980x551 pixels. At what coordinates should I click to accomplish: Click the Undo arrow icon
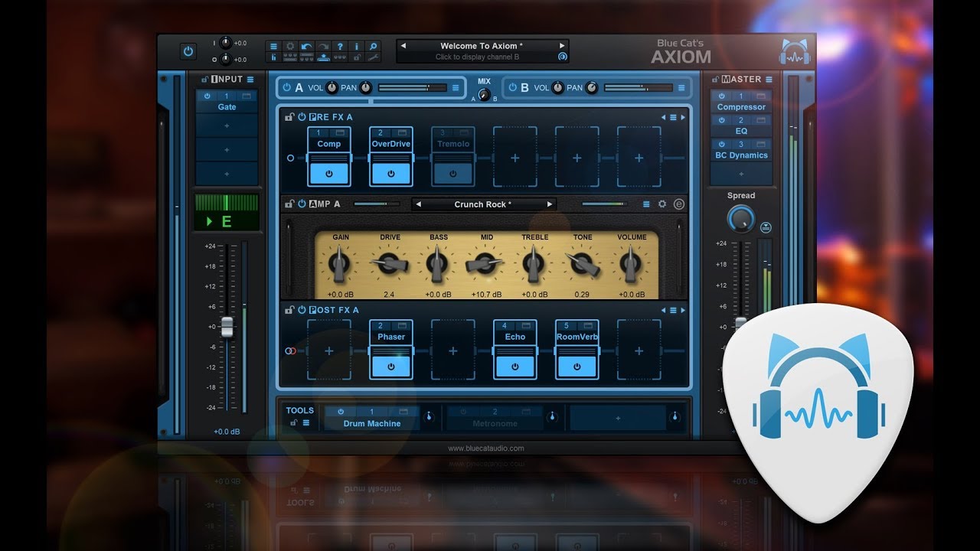point(307,46)
